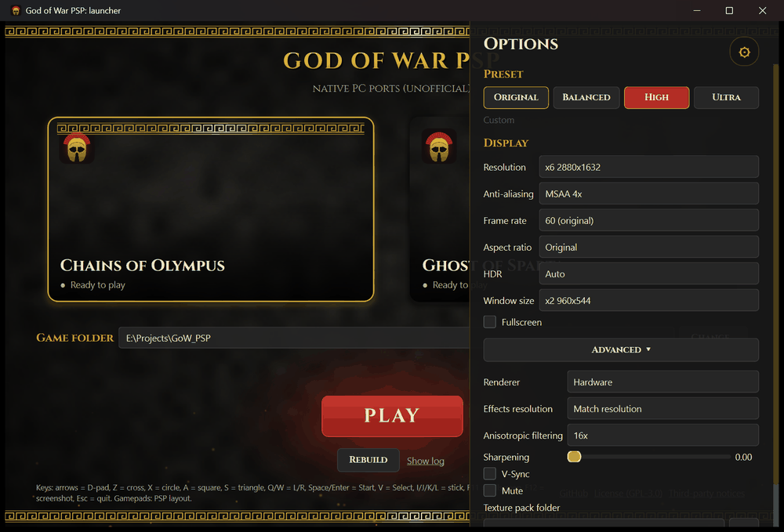Select the High preset

pos(656,97)
